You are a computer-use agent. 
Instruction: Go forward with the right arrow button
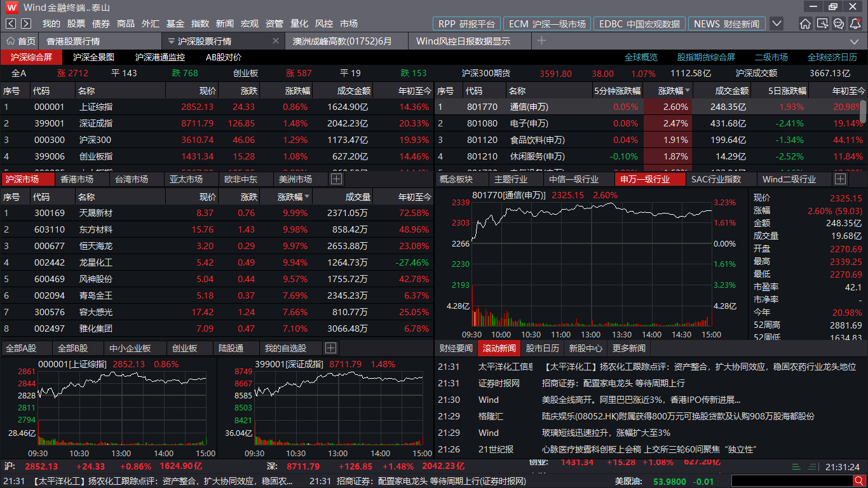point(26,24)
